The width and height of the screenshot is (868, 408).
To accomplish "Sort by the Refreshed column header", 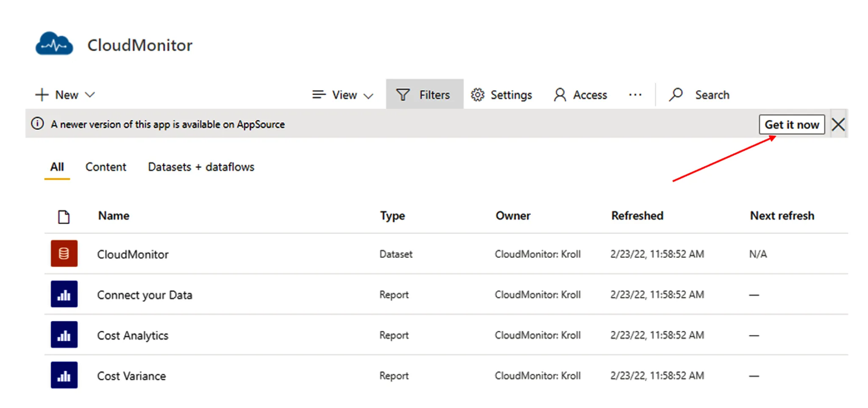I will click(x=637, y=216).
